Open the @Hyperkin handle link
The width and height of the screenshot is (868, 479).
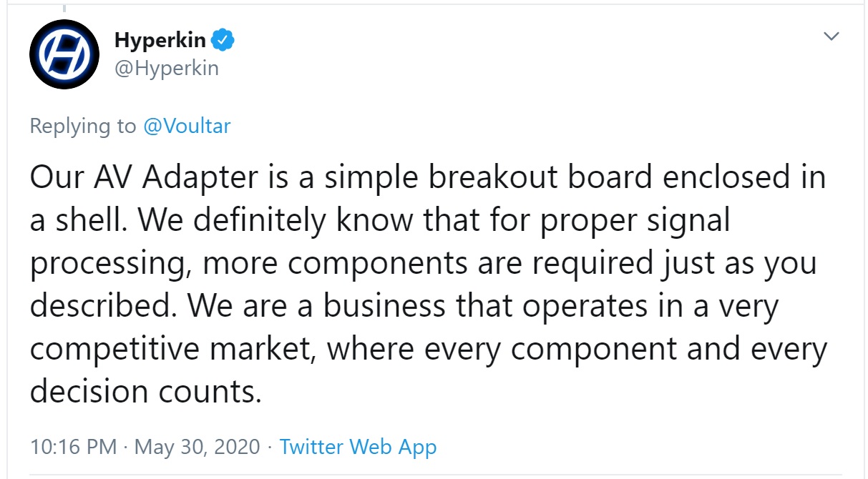pyautogui.click(x=166, y=69)
